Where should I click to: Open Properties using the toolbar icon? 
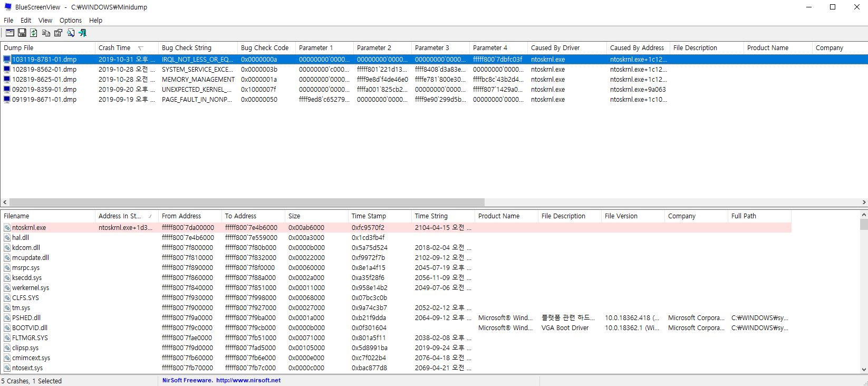[59, 33]
